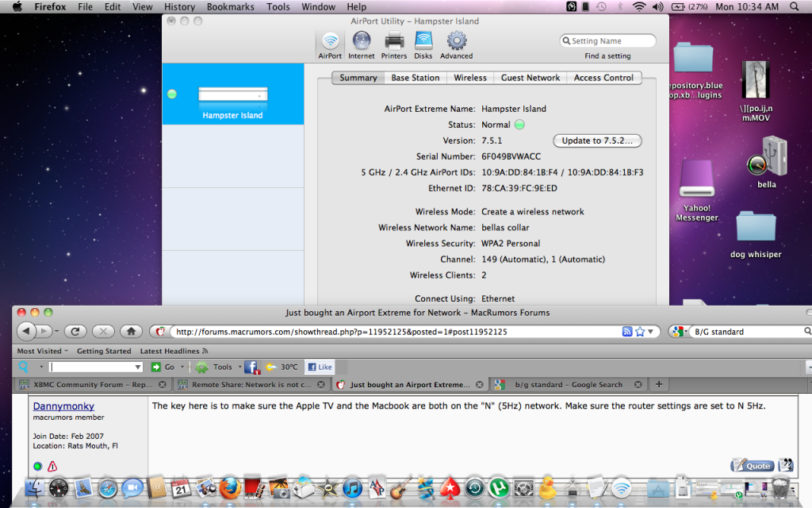The image size is (812, 508).
Task: Open the Printers pane in AirPort Utility
Action: (x=394, y=45)
